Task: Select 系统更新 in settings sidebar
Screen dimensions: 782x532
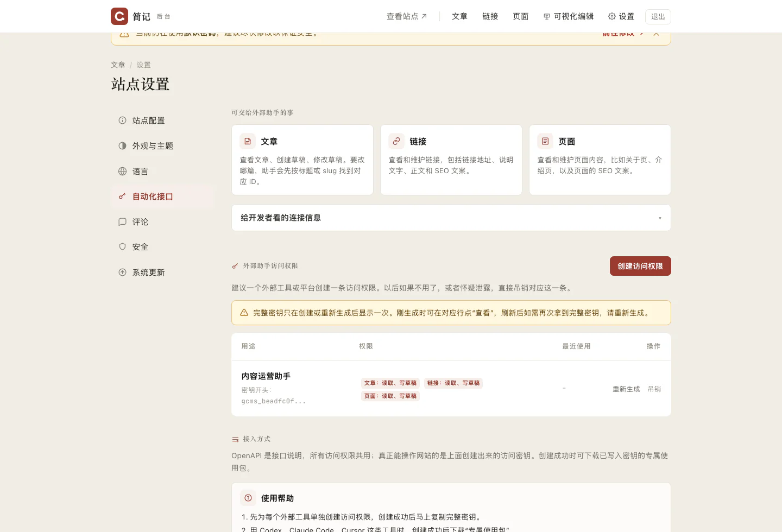Action: tap(163, 273)
